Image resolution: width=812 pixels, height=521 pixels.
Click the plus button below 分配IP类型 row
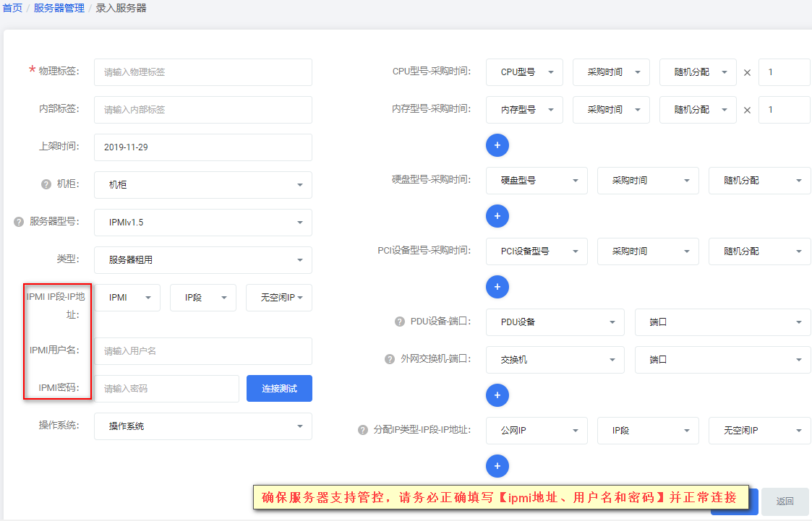point(497,466)
